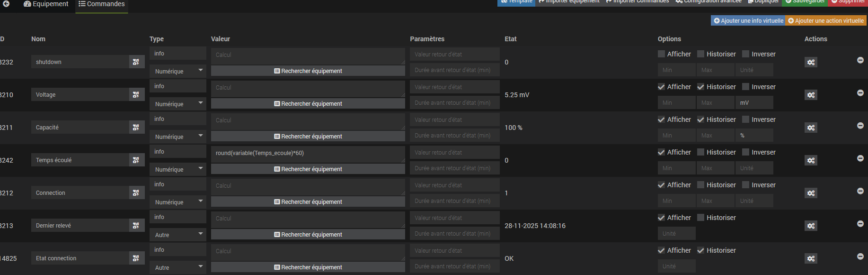The image size is (868, 275).
Task: Focus Durée avant retour d'état for Capacité
Action: click(455, 135)
